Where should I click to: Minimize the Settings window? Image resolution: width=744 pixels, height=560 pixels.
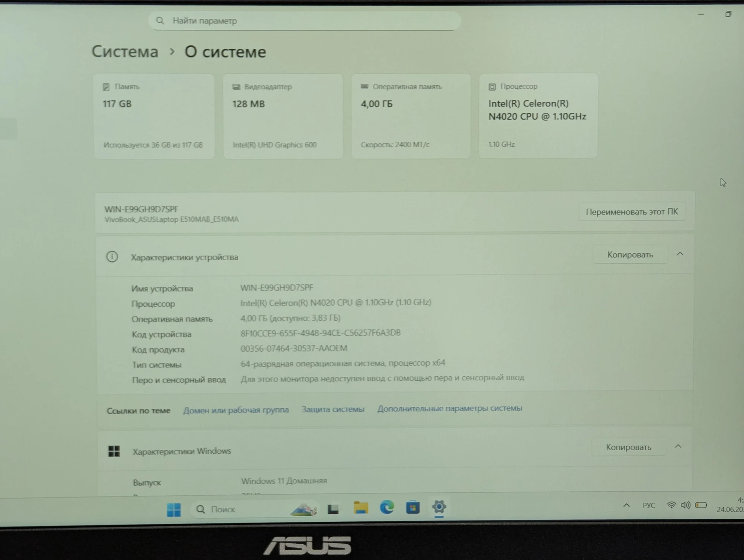point(701,15)
